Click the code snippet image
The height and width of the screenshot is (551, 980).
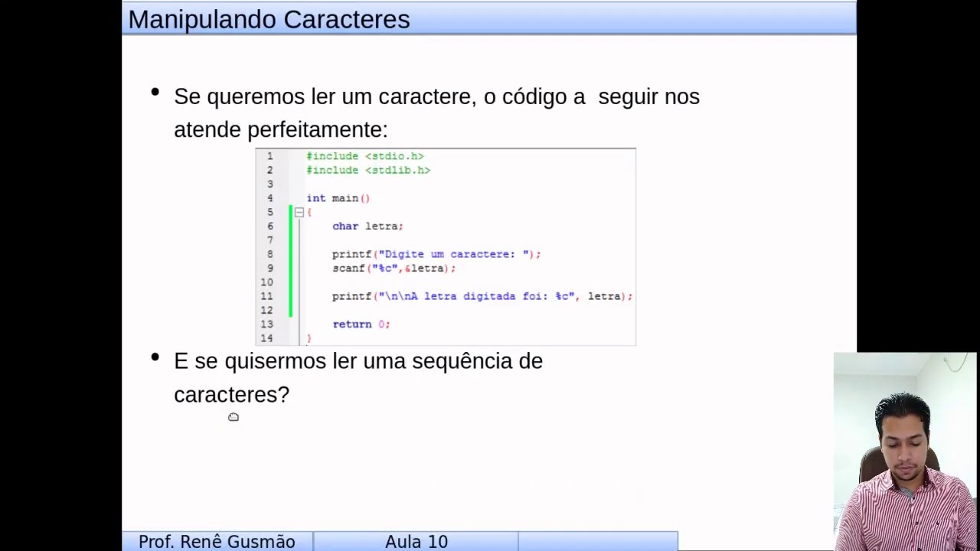pyautogui.click(x=446, y=246)
